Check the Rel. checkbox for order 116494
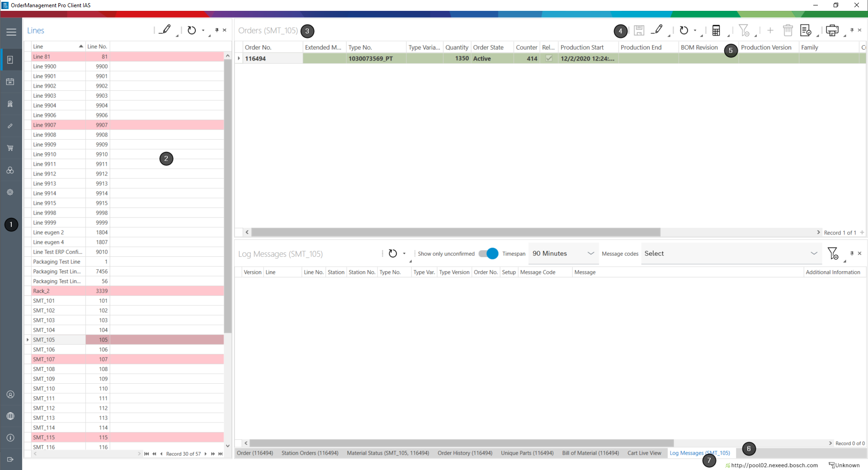868x470 pixels. pos(548,58)
